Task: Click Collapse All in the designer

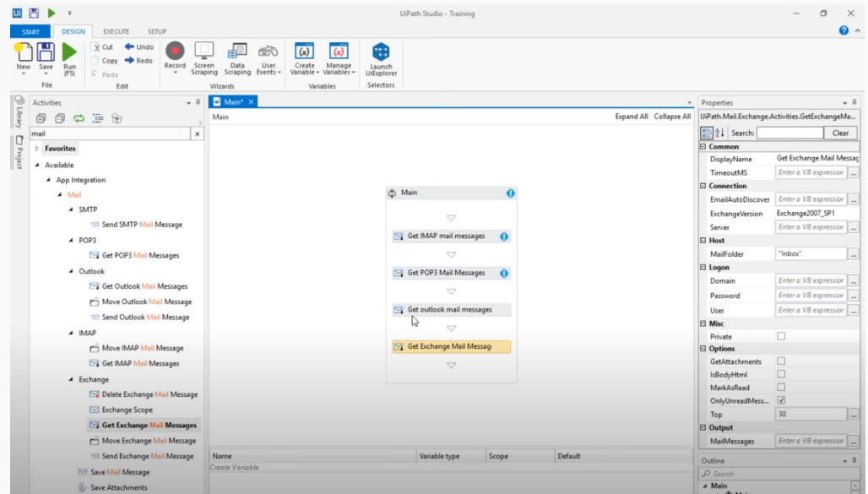Action: (x=672, y=117)
